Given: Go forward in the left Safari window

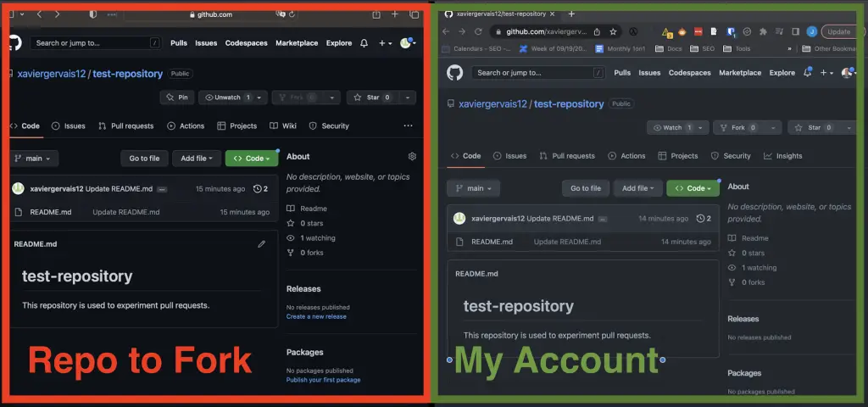Looking at the screenshot, I should point(57,14).
